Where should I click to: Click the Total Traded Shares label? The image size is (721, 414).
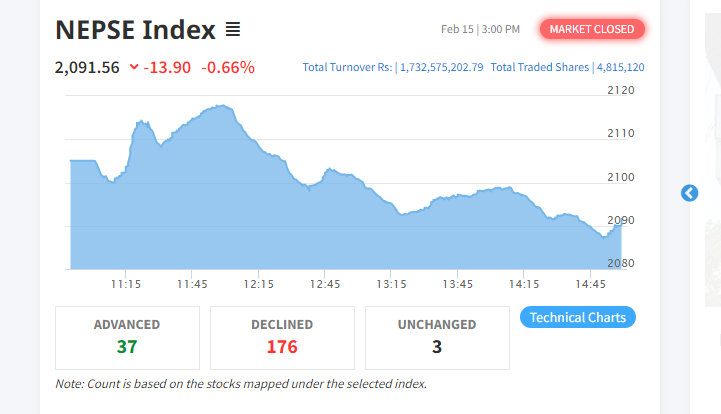click(x=540, y=67)
